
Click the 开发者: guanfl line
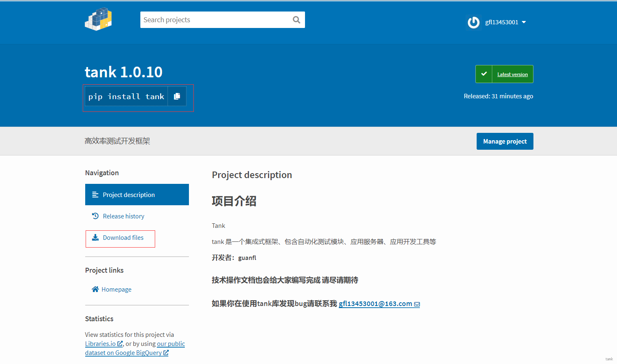click(x=234, y=258)
